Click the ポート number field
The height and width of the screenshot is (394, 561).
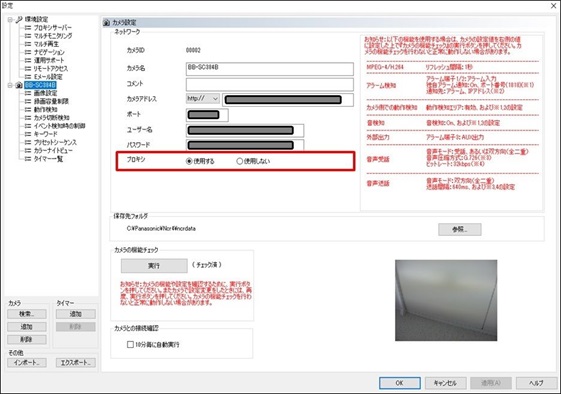coord(207,115)
